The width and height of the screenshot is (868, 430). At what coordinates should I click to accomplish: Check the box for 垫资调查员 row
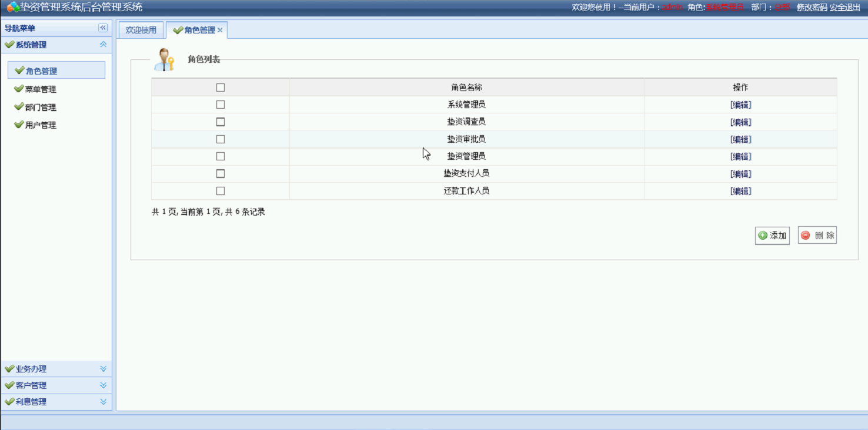[221, 122]
